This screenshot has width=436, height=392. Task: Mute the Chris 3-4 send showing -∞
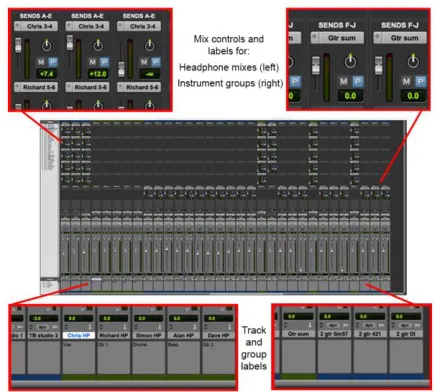(x=144, y=62)
